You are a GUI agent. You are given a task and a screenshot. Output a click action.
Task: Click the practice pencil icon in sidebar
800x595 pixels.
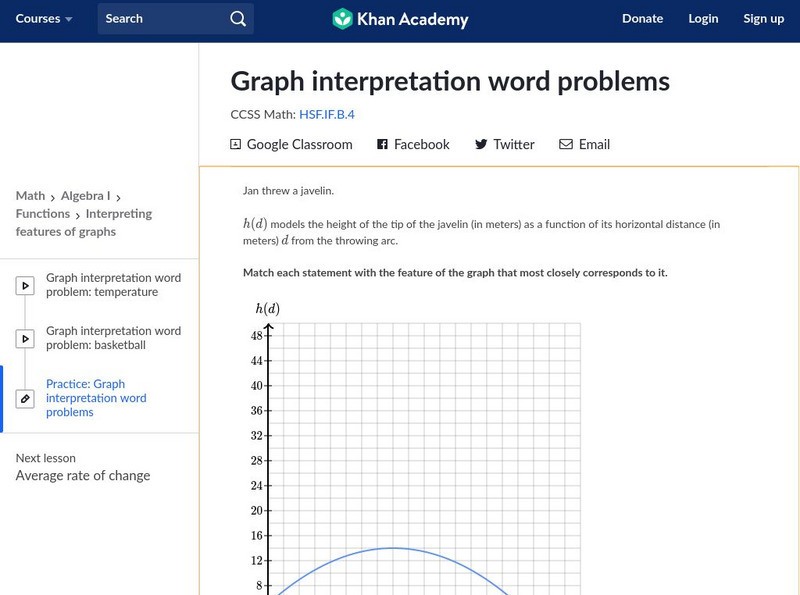point(25,398)
